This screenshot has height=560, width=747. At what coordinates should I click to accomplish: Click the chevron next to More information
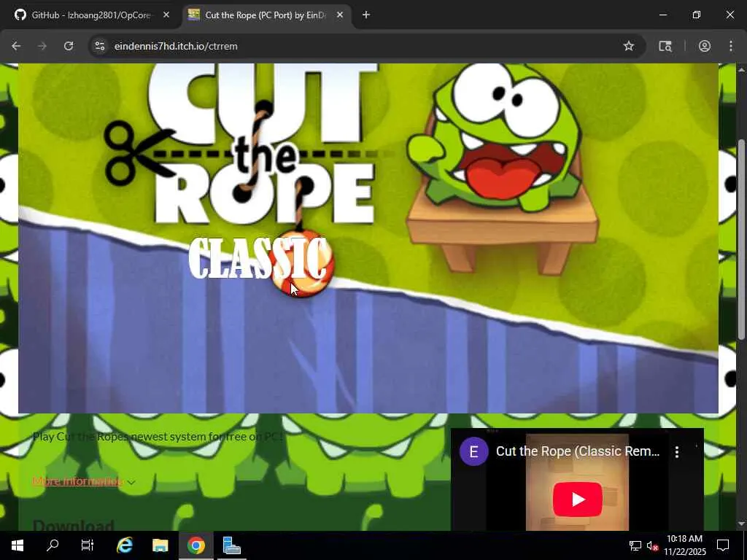click(131, 482)
